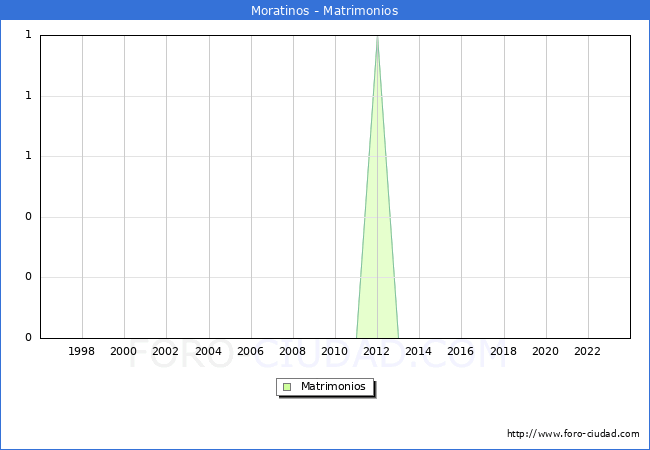The image size is (650, 450).
Task: Select the 2012 x-axis label
Action: (377, 352)
